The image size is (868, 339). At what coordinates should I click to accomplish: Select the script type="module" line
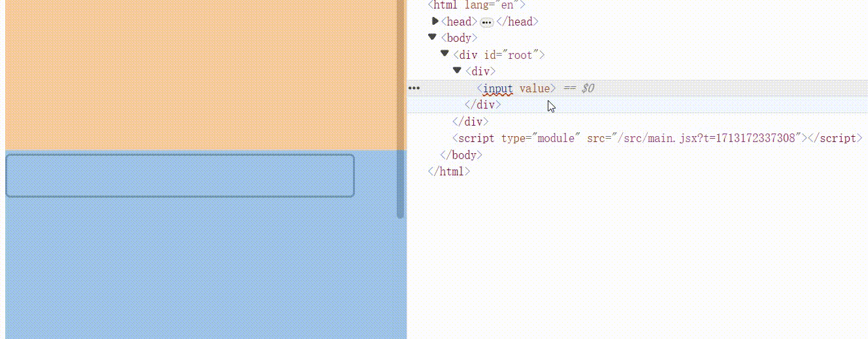click(658, 138)
